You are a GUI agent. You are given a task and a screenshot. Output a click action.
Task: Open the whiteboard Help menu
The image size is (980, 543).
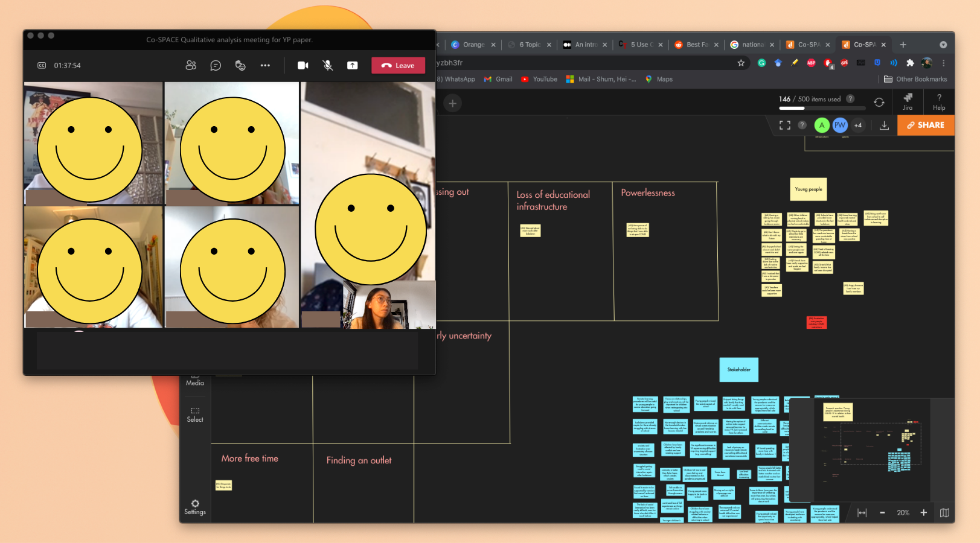pos(939,101)
